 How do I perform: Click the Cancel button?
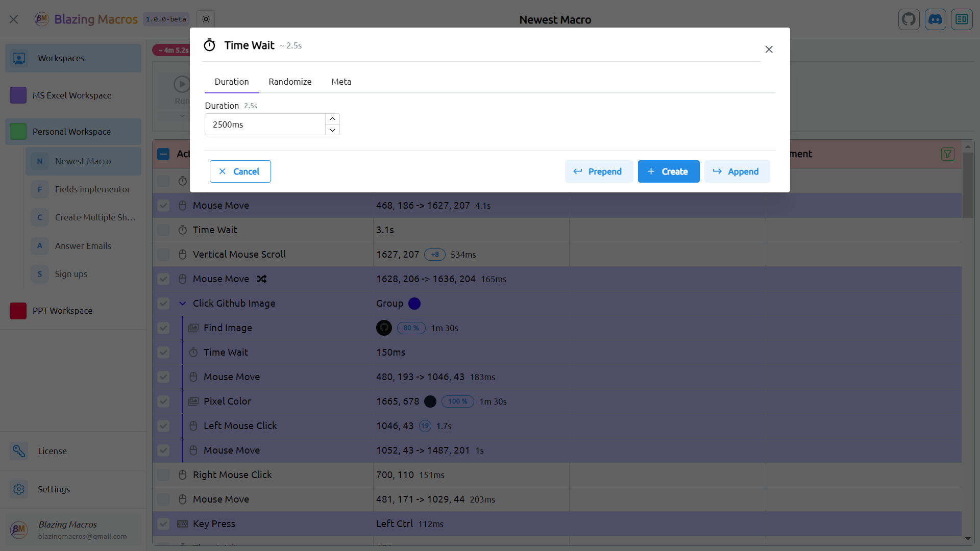240,171
